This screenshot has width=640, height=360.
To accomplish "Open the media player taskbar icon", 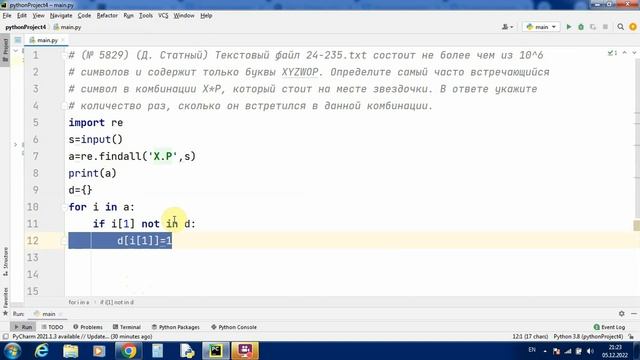I will [x=99, y=351].
